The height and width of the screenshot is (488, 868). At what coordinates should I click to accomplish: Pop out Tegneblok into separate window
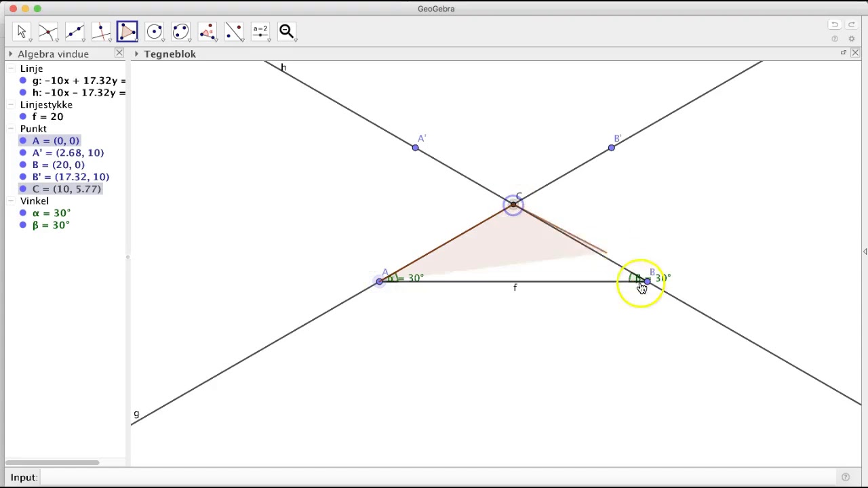(x=843, y=53)
